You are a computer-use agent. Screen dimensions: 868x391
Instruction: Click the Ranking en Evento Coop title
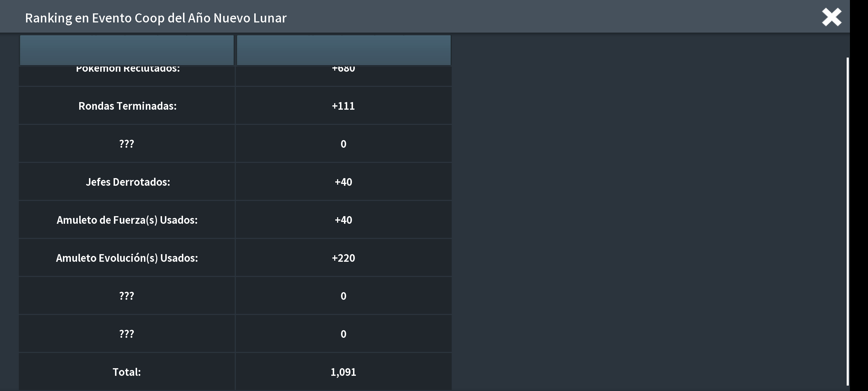coord(156,18)
